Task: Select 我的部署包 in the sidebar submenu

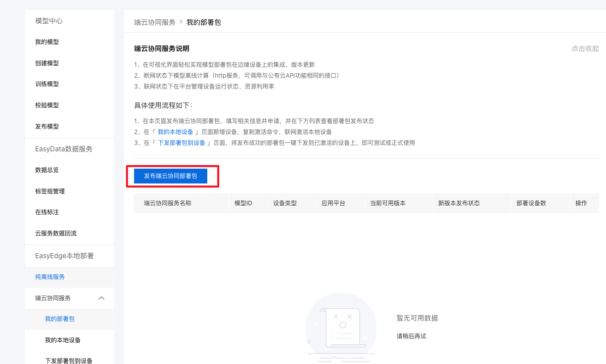Action: (x=60, y=319)
